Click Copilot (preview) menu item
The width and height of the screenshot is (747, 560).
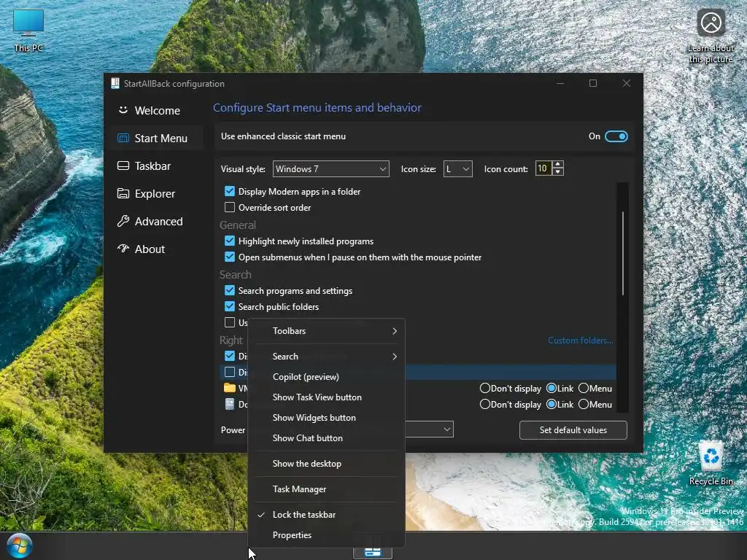pos(328,377)
